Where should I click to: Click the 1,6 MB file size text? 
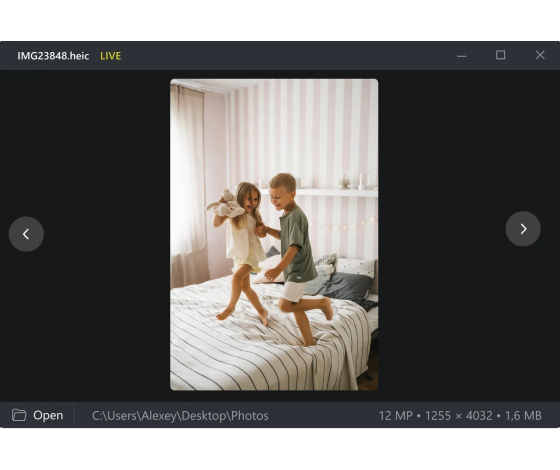click(x=523, y=415)
